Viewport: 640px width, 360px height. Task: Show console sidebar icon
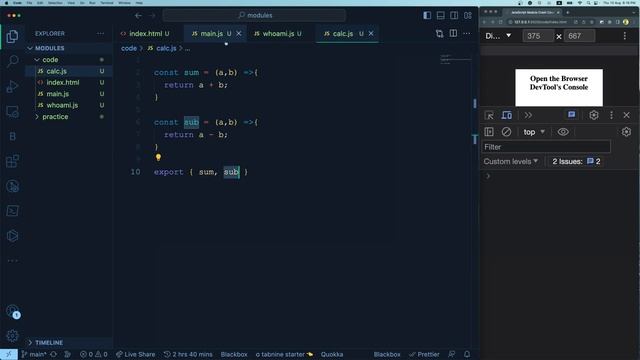coord(489,132)
